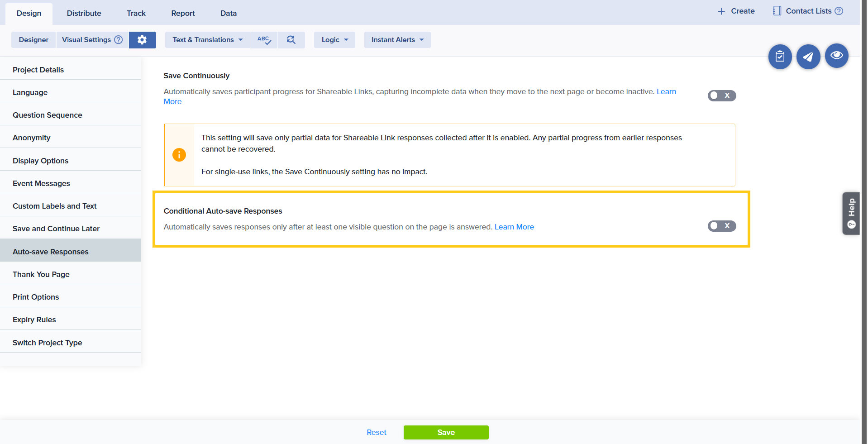Open the Text & Translations dropdown
868x444 pixels.
[207, 40]
